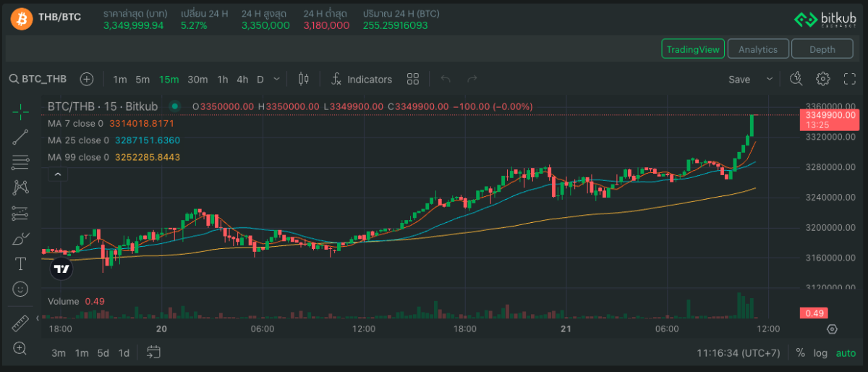This screenshot has width=868, height=372.
Task: Click the Bitkub logo
Action: coord(825,20)
